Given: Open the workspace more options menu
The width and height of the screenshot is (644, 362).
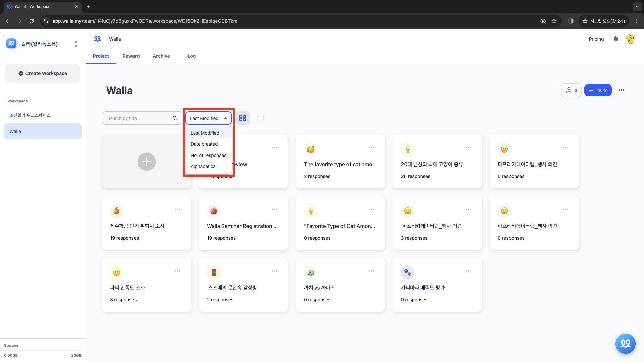Looking at the screenshot, I should [x=621, y=90].
